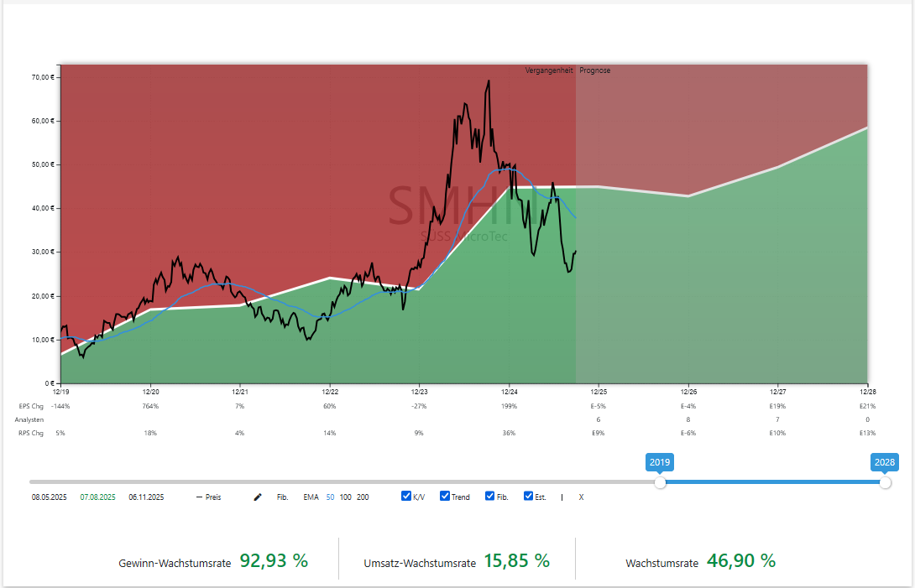Click the 2028 range slider handle
The width and height of the screenshot is (915, 588).
(885, 482)
